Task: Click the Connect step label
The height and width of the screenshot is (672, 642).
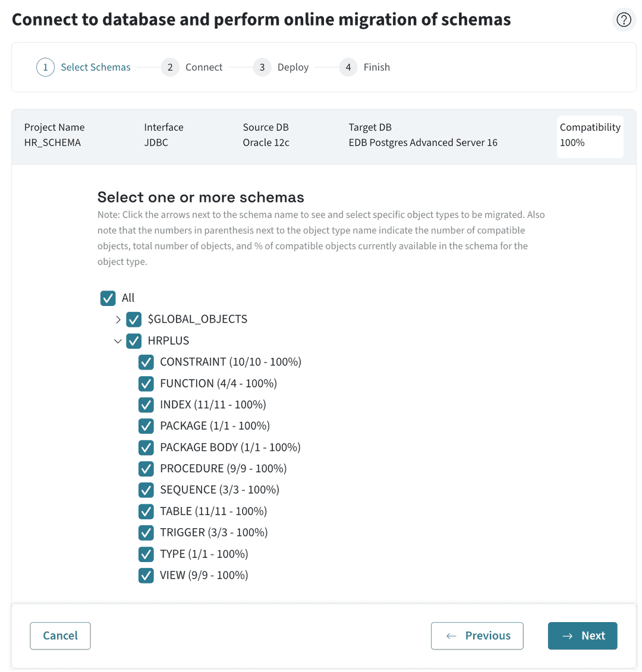Action: point(204,67)
